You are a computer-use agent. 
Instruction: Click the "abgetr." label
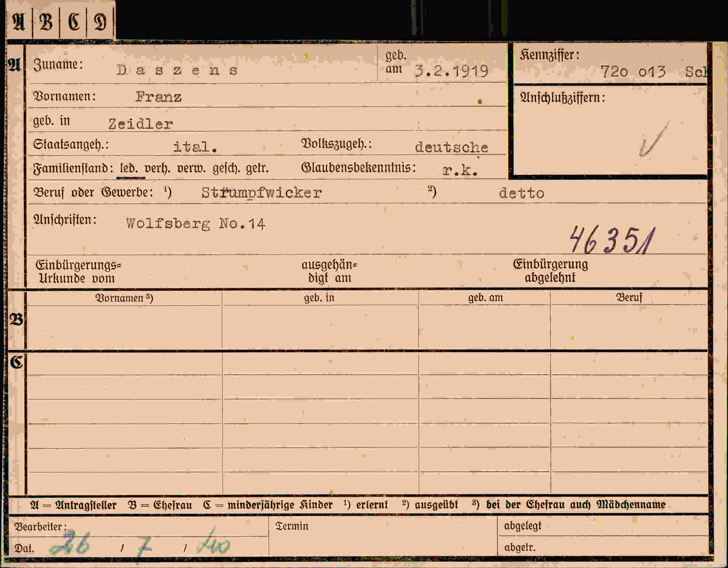pyautogui.click(x=520, y=548)
